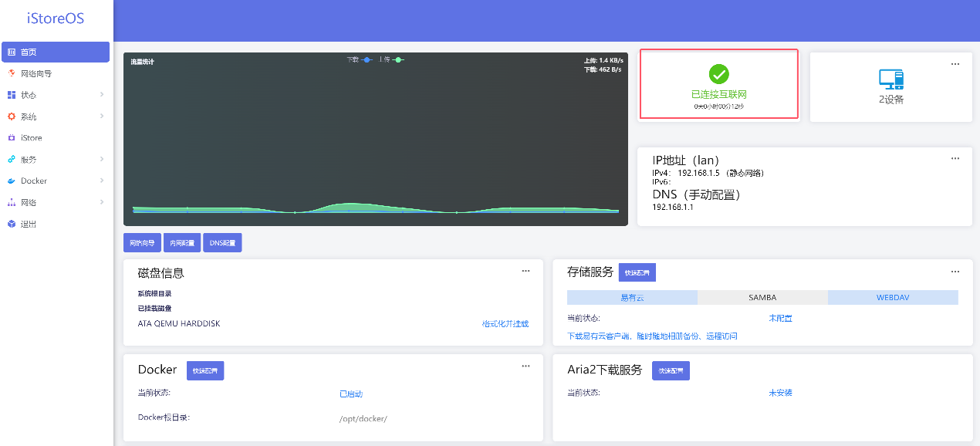Toggle the 下载 legend marker on traffic chart
The width and height of the screenshot is (980, 446).
(367, 59)
